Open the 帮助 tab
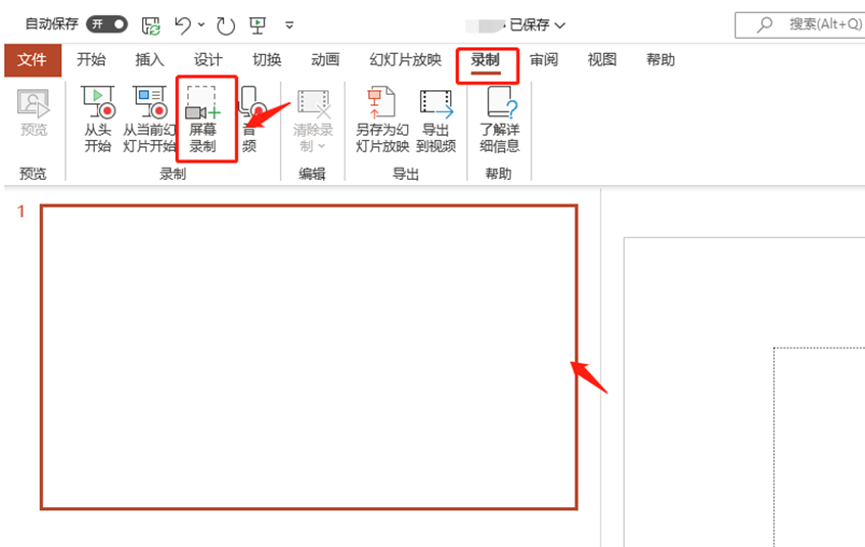Image resolution: width=865 pixels, height=547 pixels. point(660,60)
